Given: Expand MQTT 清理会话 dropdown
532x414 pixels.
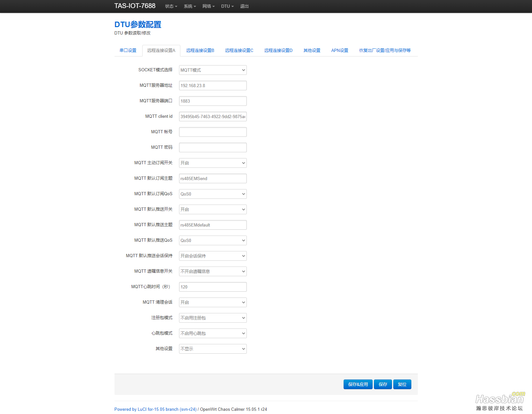Looking at the screenshot, I should pyautogui.click(x=213, y=302).
